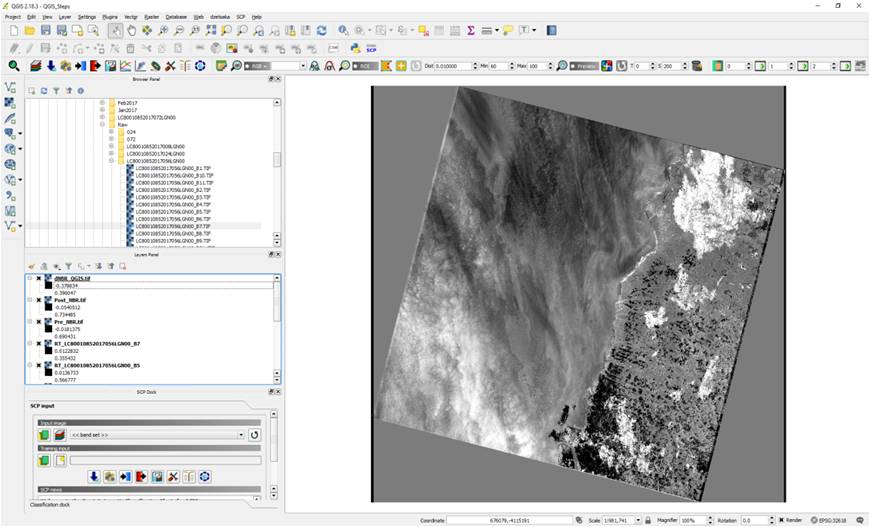Click the band set icon in SCP input

(60, 435)
